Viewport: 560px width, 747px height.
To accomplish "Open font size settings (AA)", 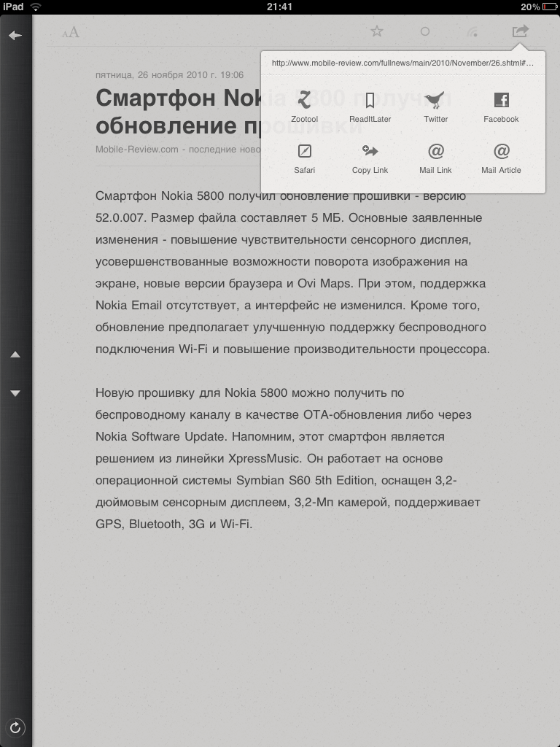I will tap(71, 32).
